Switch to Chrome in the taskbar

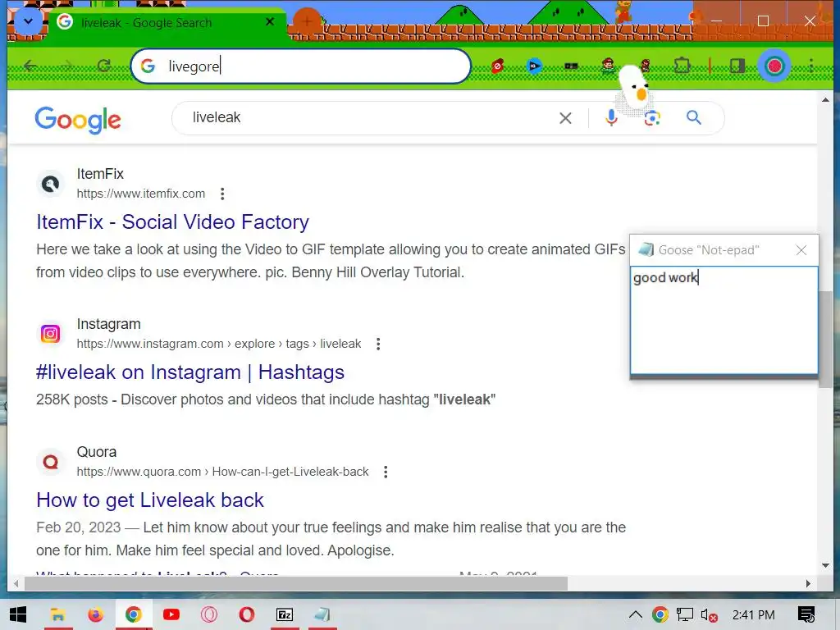(x=134, y=614)
